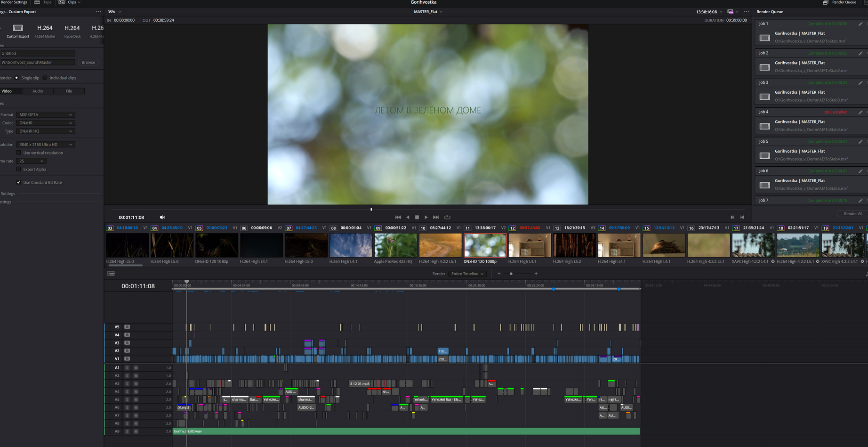
Task: Uncheck Use Constant Bit Rate
Action: coord(19,182)
